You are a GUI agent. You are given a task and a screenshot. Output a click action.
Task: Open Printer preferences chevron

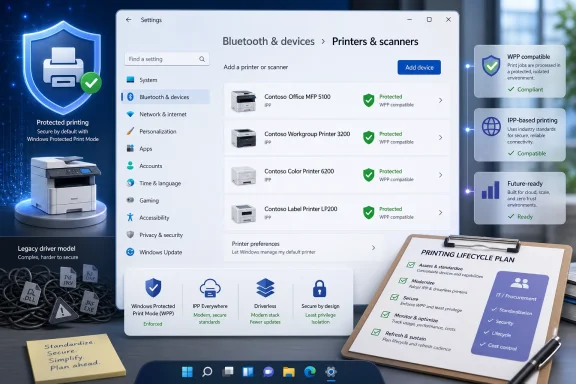(x=373, y=248)
